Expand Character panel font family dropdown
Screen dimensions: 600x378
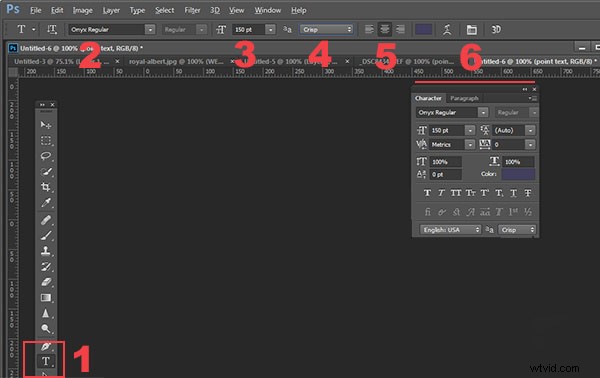(483, 112)
